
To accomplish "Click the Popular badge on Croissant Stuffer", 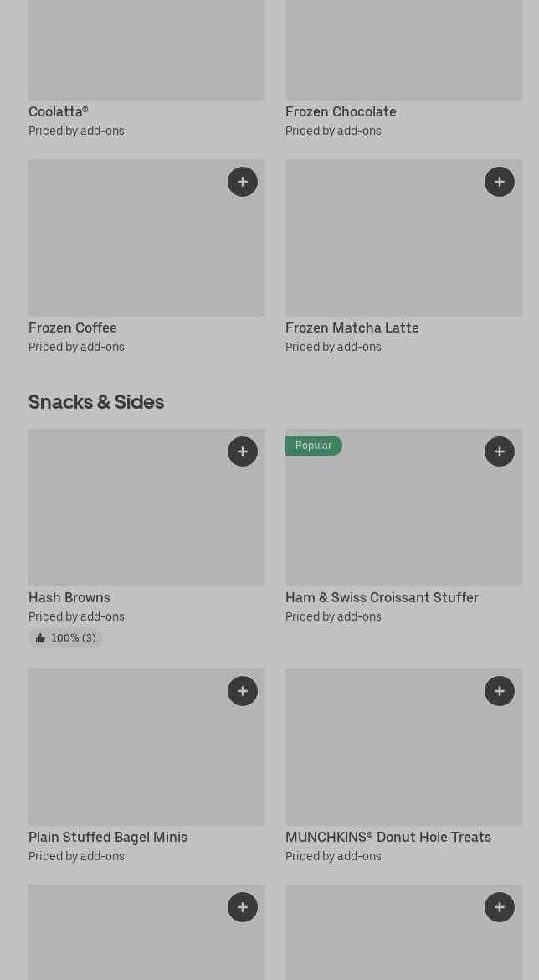I will 314,446.
